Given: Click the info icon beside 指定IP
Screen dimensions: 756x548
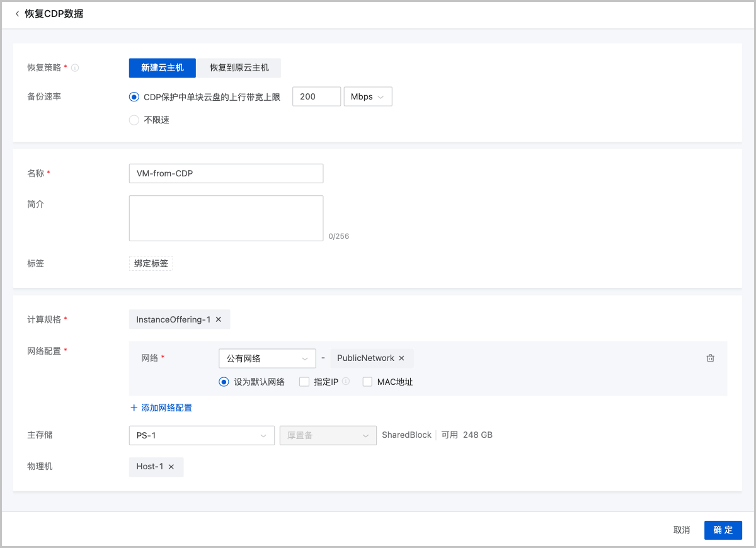Looking at the screenshot, I should (346, 382).
